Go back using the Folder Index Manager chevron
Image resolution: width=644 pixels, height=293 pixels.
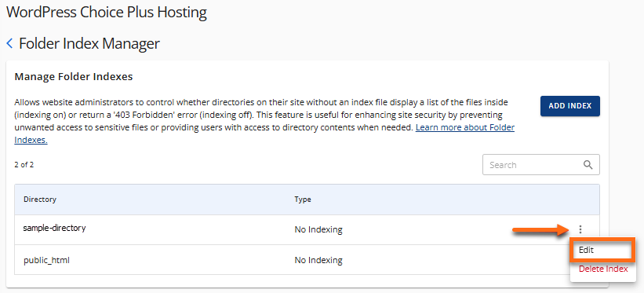(x=10, y=43)
